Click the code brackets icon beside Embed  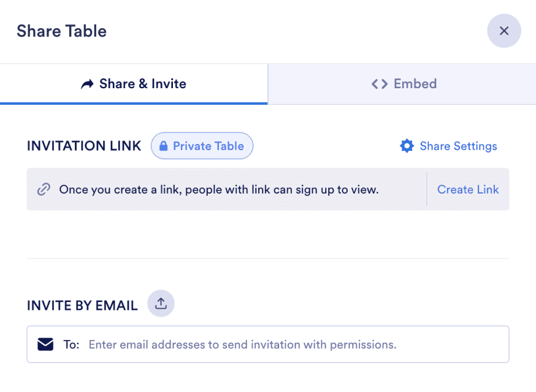point(380,84)
